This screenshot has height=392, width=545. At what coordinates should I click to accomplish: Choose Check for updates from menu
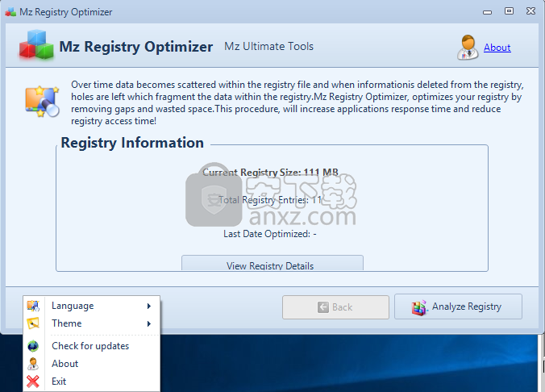tap(92, 346)
